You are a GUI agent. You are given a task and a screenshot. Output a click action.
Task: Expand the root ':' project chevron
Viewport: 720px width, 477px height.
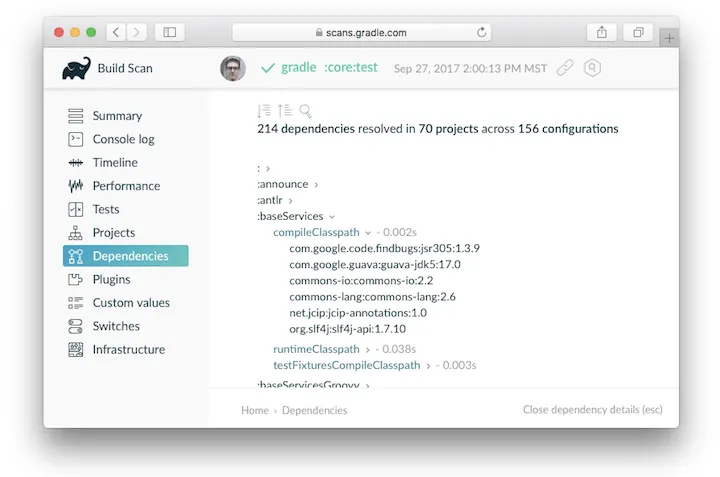[x=268, y=168]
